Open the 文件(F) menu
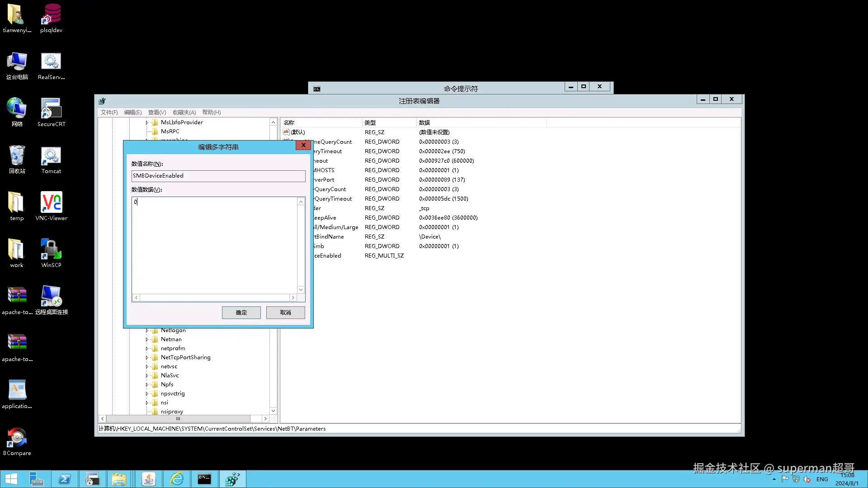868x488 pixels. 109,113
